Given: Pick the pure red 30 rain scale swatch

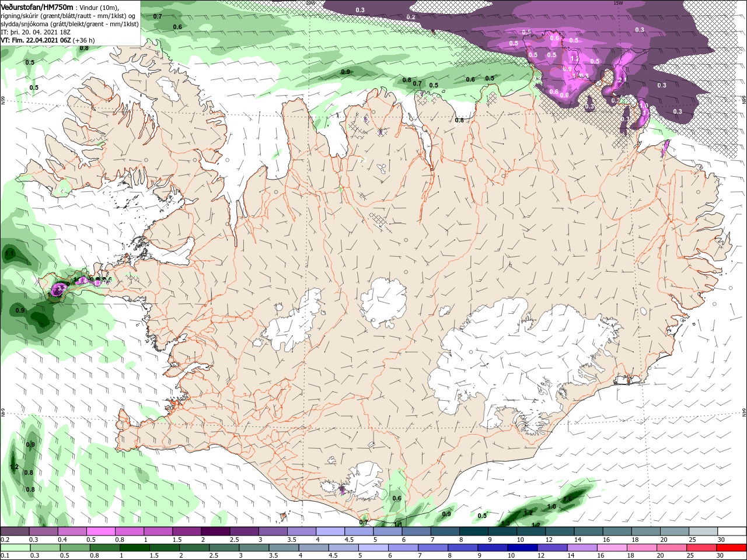Looking at the screenshot, I should (732, 548).
